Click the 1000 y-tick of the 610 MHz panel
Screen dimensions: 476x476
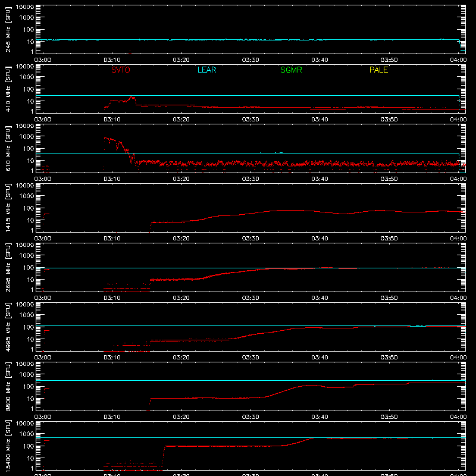27,137
